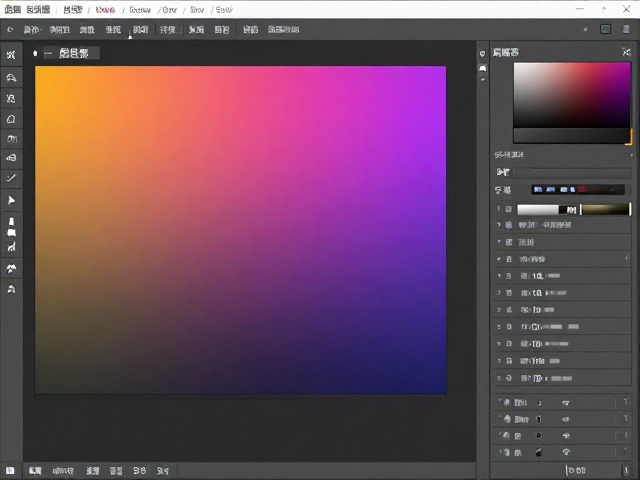Toggle the green eye-like icon in last bottom list row
The image size is (640, 480).
coord(566,452)
